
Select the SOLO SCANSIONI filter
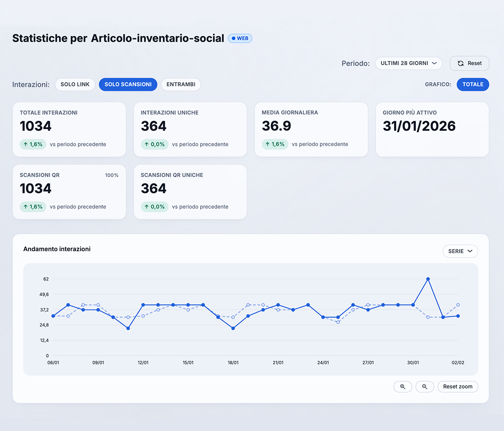(128, 84)
